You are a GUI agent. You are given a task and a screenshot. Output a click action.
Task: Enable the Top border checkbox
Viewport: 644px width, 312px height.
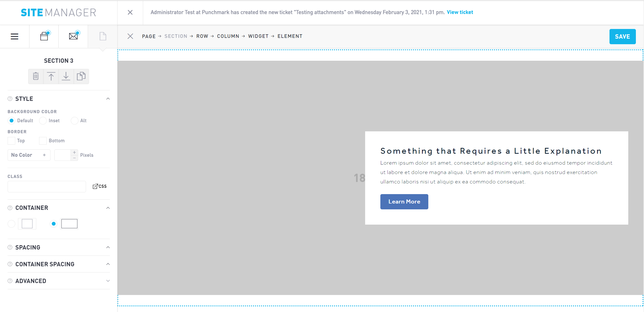coord(11,141)
